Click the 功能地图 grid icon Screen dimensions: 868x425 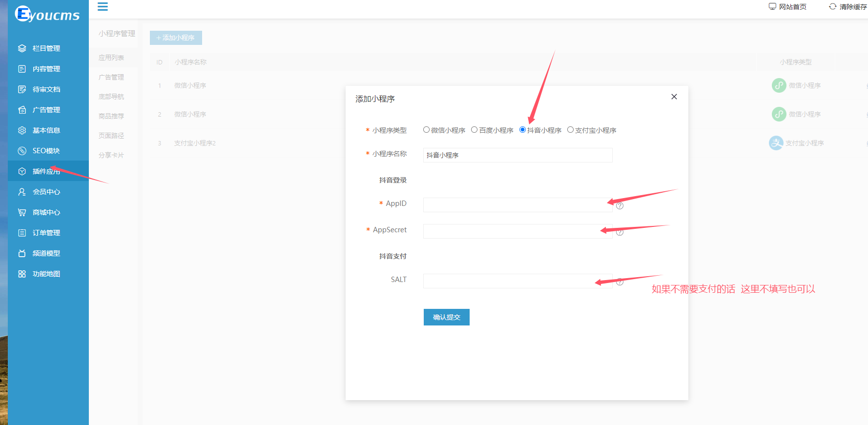pos(22,274)
